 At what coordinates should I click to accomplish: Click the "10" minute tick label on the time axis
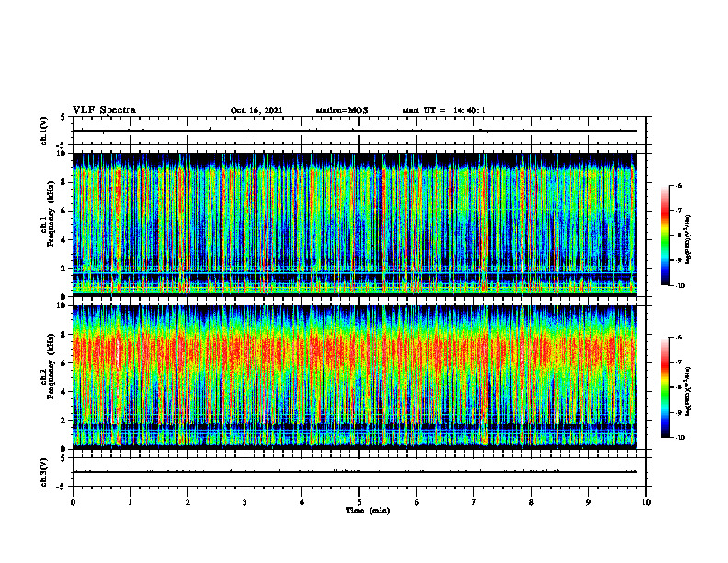(x=646, y=502)
